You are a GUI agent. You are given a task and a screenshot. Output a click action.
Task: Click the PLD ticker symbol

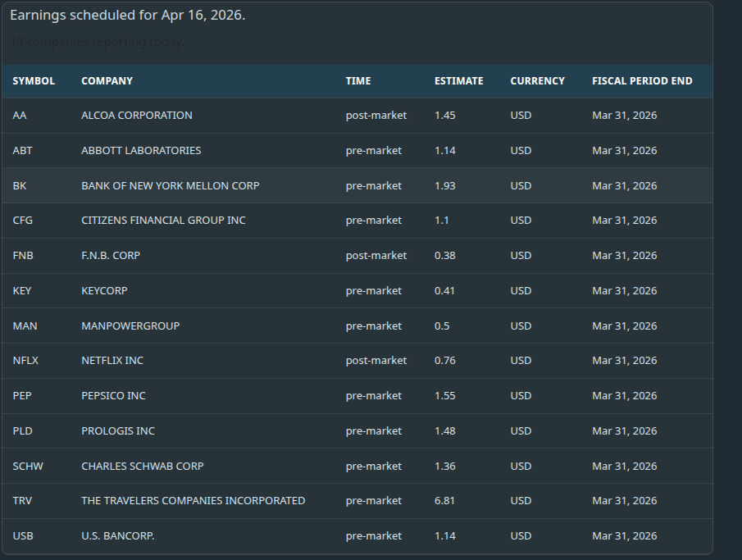click(x=22, y=431)
